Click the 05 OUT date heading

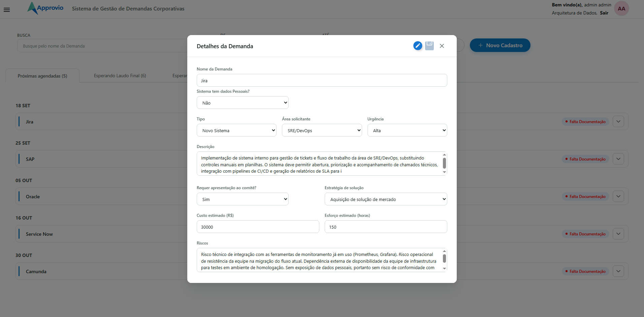pyautogui.click(x=24, y=180)
